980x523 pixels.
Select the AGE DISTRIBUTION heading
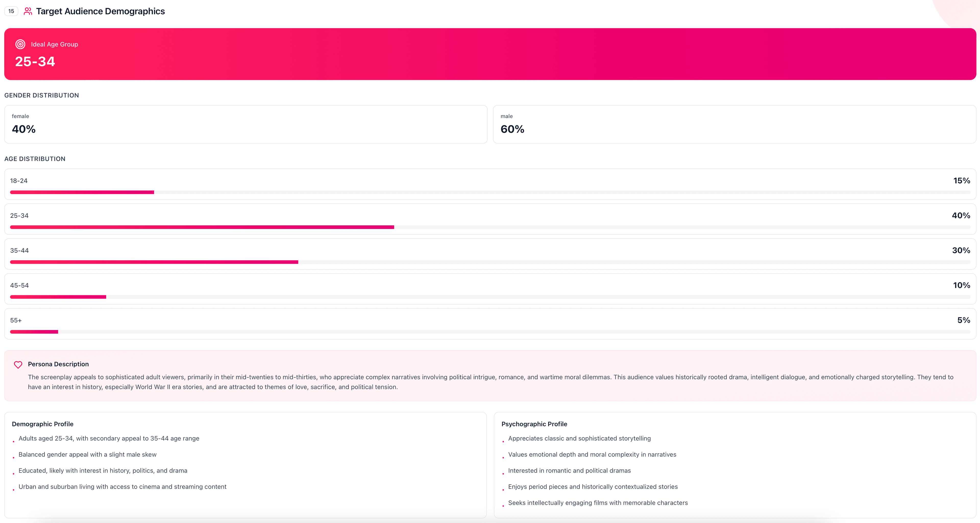coord(35,159)
